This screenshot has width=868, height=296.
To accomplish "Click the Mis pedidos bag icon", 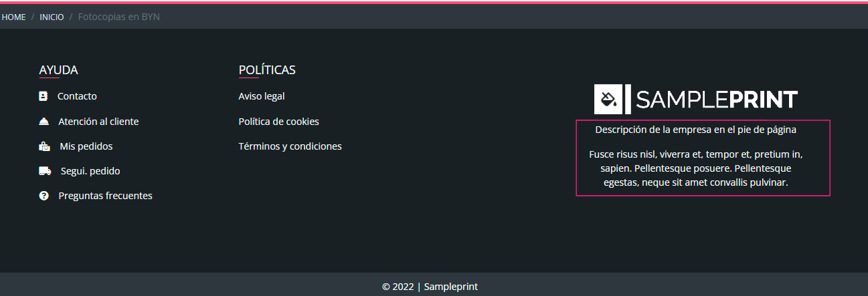I will (x=45, y=146).
